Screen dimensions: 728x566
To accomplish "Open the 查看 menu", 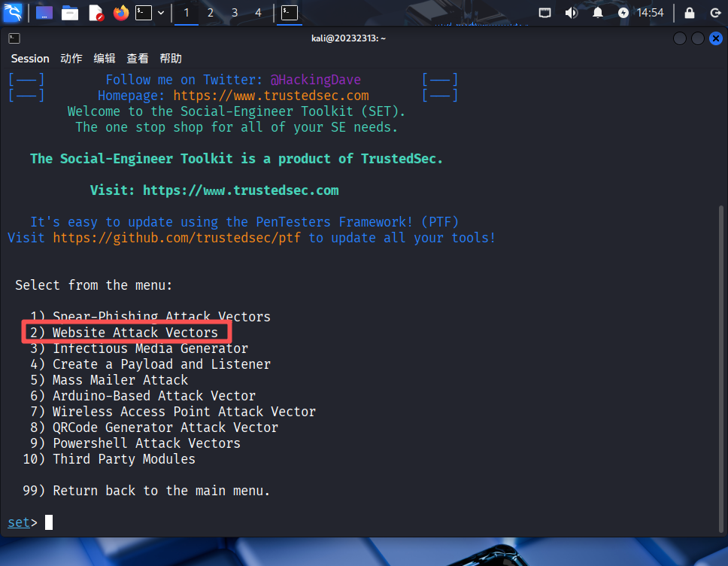I will pyautogui.click(x=138, y=59).
